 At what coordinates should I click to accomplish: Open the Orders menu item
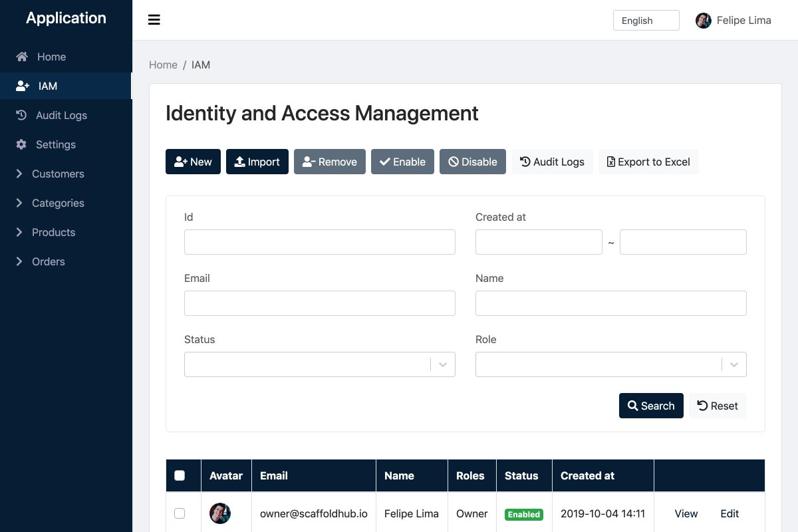click(49, 261)
